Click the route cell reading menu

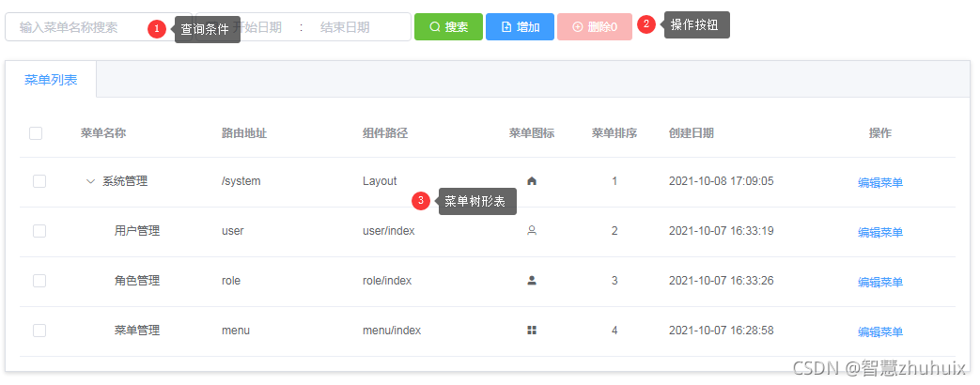coord(236,330)
